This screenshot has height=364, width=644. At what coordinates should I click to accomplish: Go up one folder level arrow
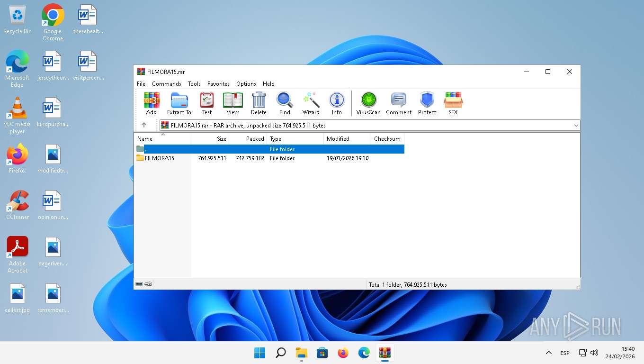[144, 125]
